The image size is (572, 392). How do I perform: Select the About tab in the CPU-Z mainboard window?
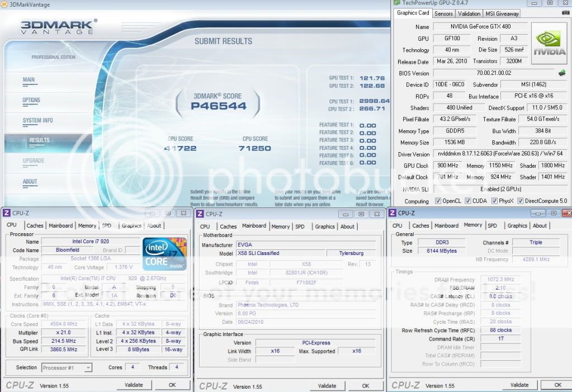click(x=347, y=226)
